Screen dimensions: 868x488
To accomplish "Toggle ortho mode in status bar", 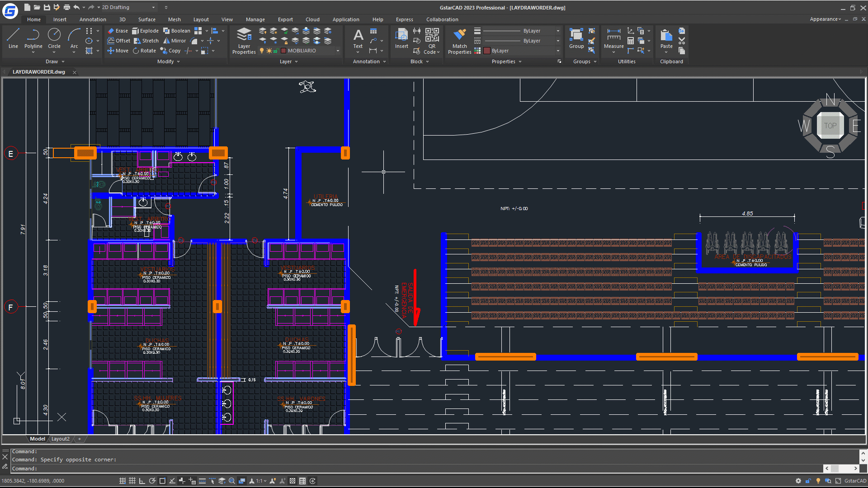I will point(142,481).
